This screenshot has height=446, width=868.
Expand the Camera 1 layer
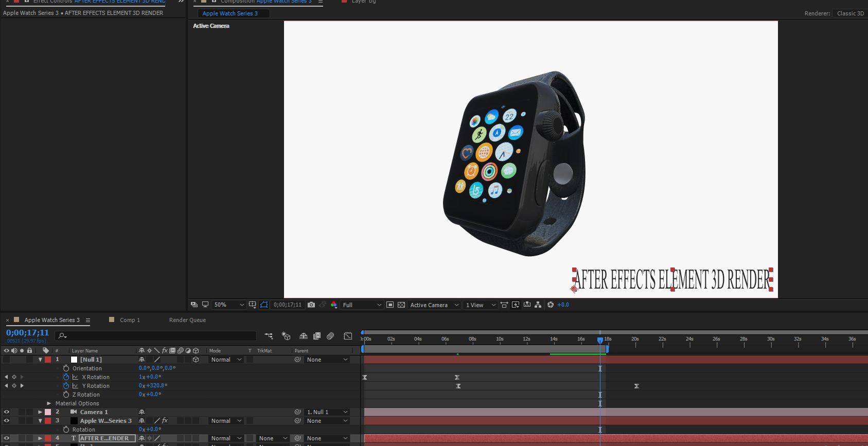(x=40, y=412)
